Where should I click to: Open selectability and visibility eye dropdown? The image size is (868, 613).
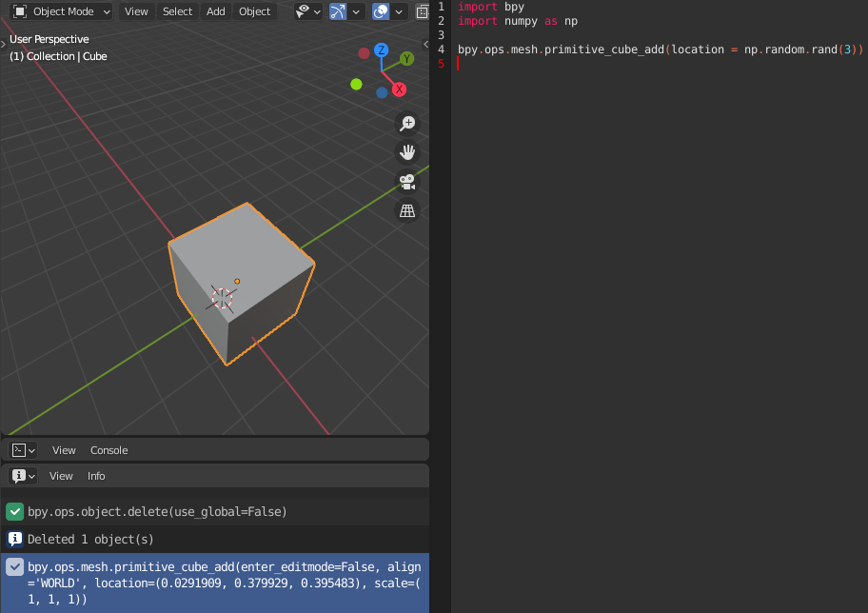pos(307,11)
